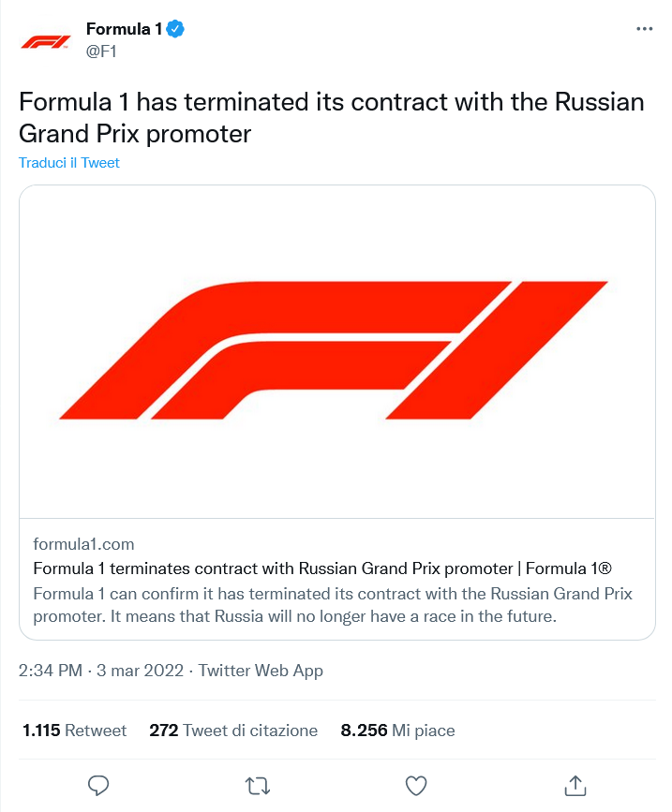Screen dimensions: 672x812
Task: Open the large F1 logo preview image
Action: point(336,351)
